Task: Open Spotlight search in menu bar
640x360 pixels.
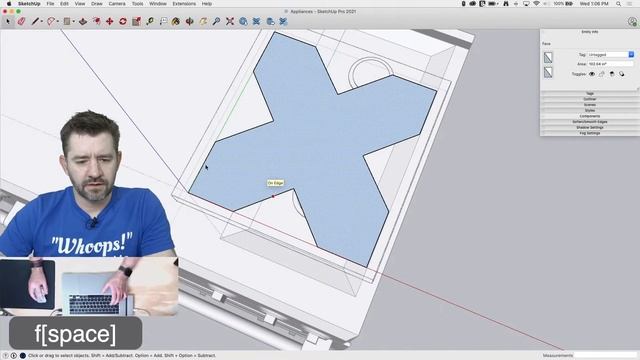Action: pos(619,4)
